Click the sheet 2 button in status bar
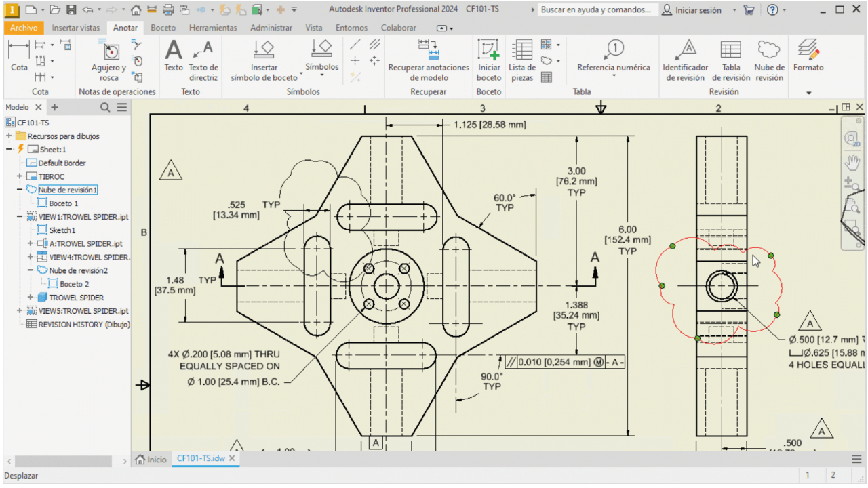The height and width of the screenshot is (488, 868). coord(833,476)
